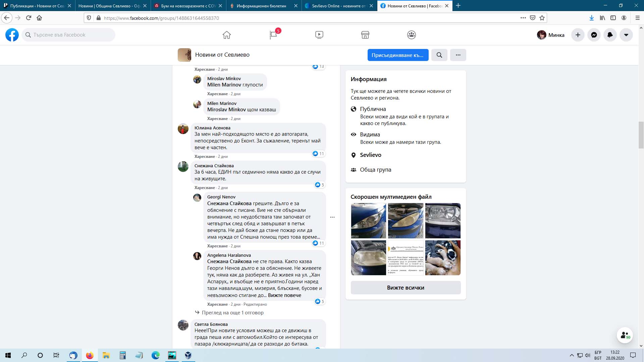
Task: Click the 'Търсене във Facebook' search field
Action: click(x=69, y=35)
